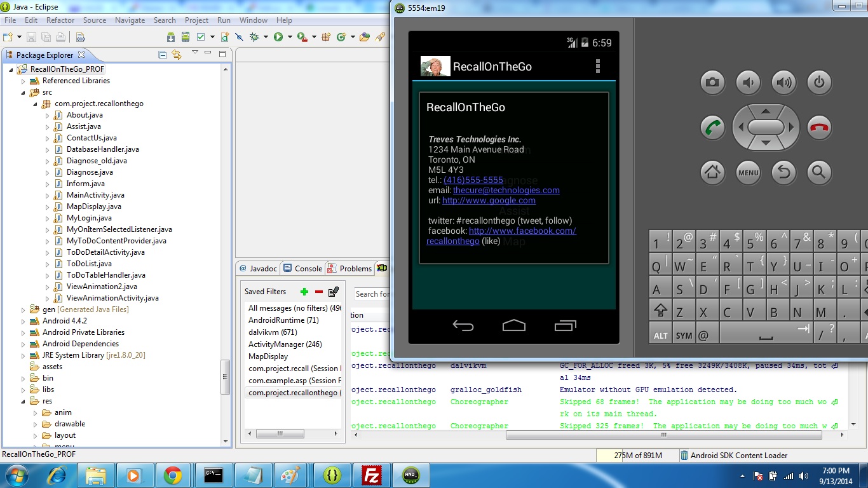Click the red minus remove filter icon

319,292
